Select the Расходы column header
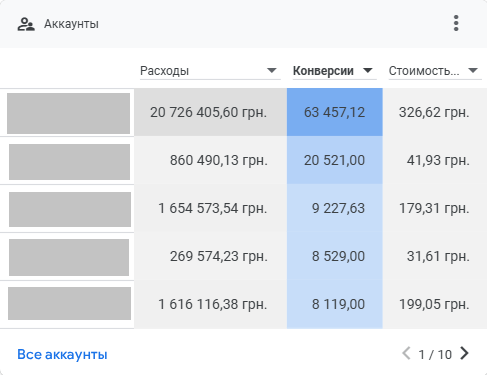The width and height of the screenshot is (487, 375). click(x=164, y=71)
